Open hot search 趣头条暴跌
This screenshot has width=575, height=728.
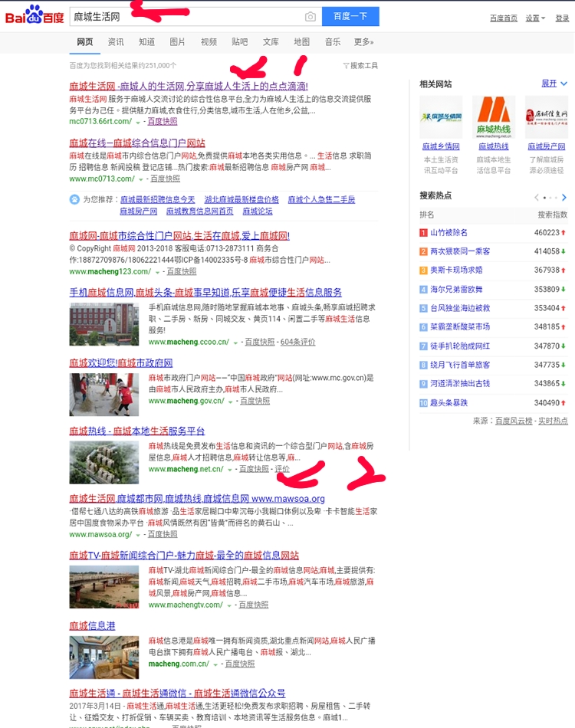pos(449,403)
